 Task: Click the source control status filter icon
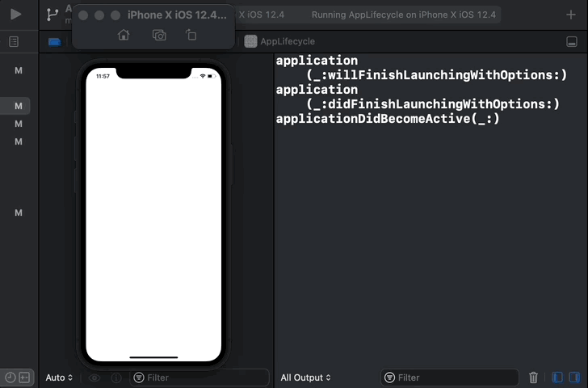(24, 377)
